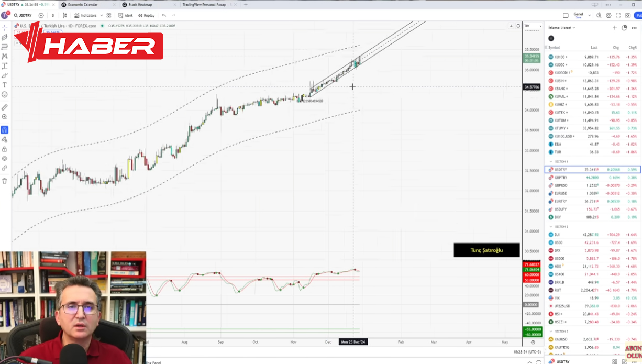Screen dimensions: 642x364
Task: Select EURUSD row in watchlist
Action: tap(593, 193)
